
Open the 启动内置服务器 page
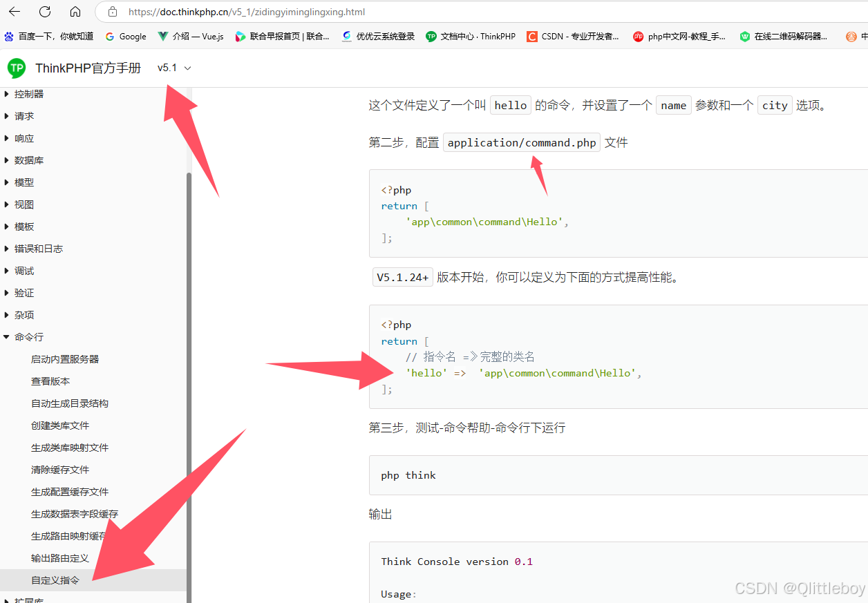[x=65, y=359]
